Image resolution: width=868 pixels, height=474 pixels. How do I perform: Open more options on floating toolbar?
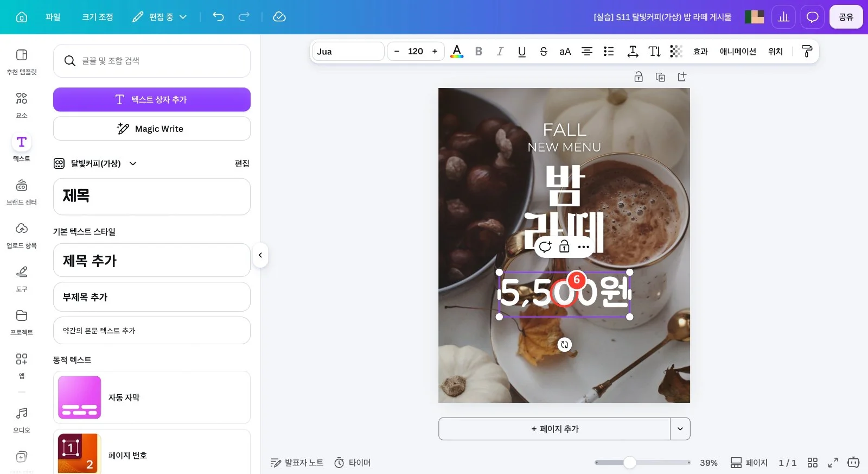pyautogui.click(x=583, y=247)
